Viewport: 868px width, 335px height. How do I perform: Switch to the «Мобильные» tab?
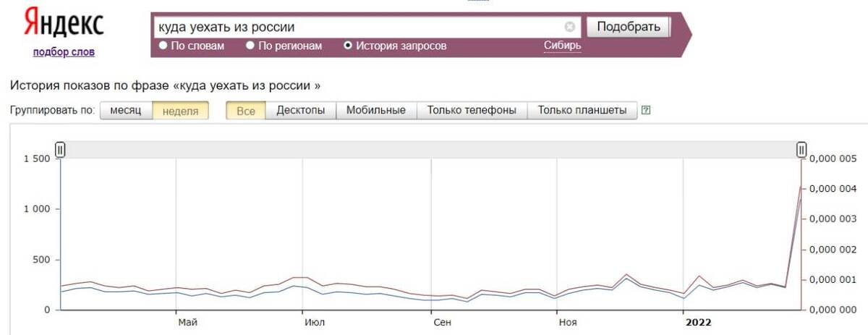(375, 111)
